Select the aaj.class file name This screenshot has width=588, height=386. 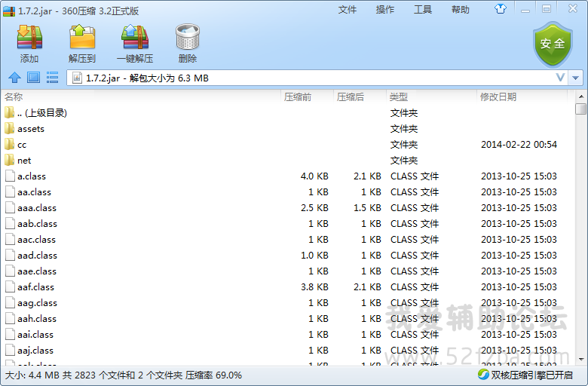click(35, 351)
